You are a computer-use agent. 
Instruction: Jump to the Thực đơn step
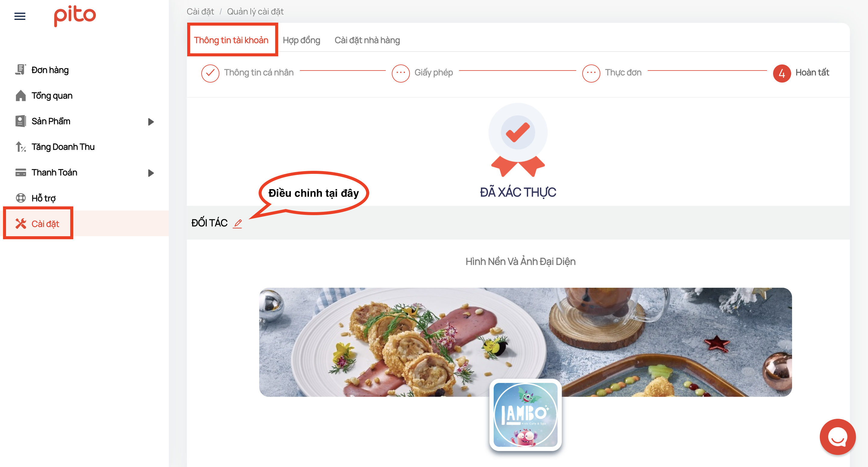[x=612, y=73]
